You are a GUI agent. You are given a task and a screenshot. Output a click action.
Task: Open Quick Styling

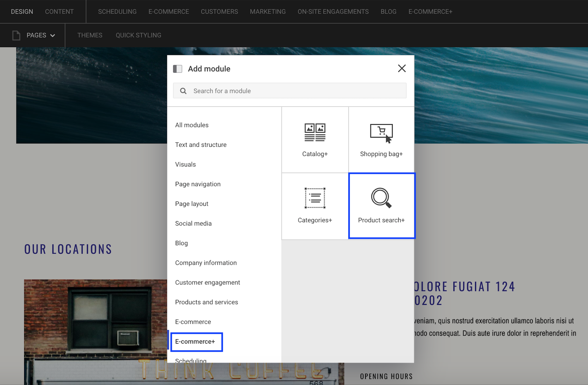click(138, 35)
